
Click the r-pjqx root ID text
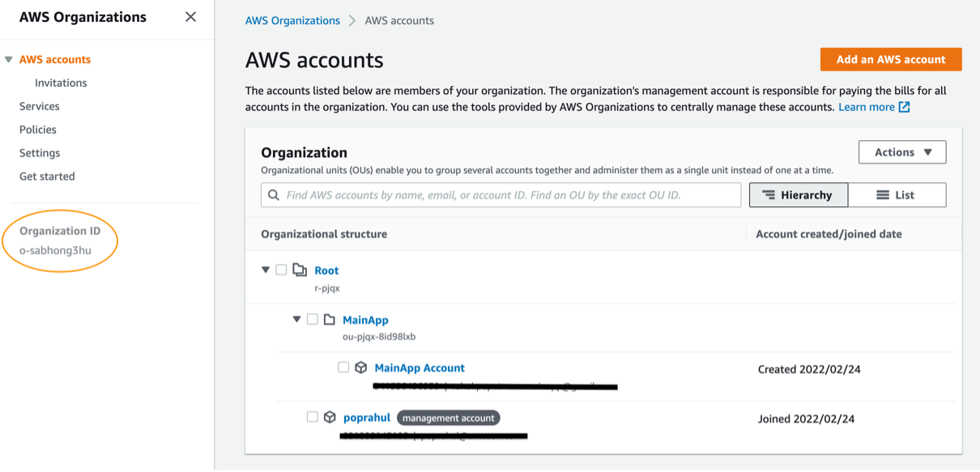click(327, 287)
